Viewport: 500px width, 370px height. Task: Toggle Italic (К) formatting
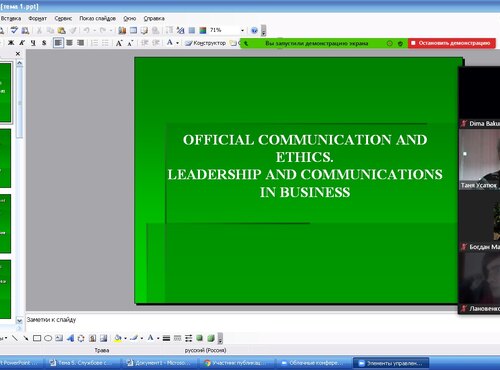[22, 43]
